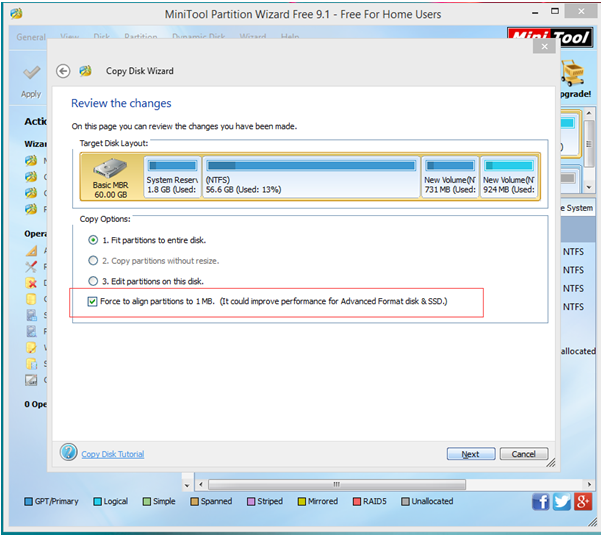
Task: Click the horizontal scrollbar thumb at the bottom
Action: click(337, 484)
